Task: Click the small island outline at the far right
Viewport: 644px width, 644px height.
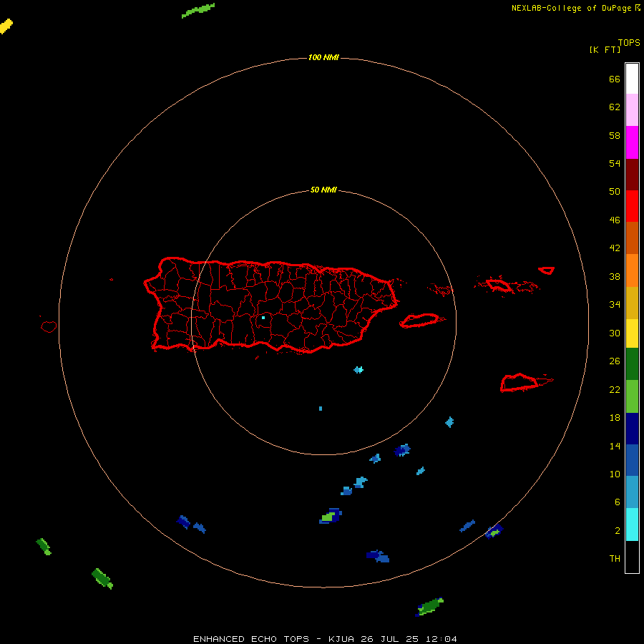Action: tap(547, 270)
